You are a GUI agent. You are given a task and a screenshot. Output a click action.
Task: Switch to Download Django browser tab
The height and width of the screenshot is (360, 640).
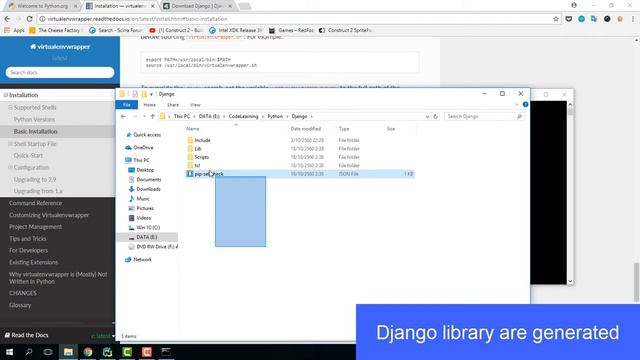(198, 6)
